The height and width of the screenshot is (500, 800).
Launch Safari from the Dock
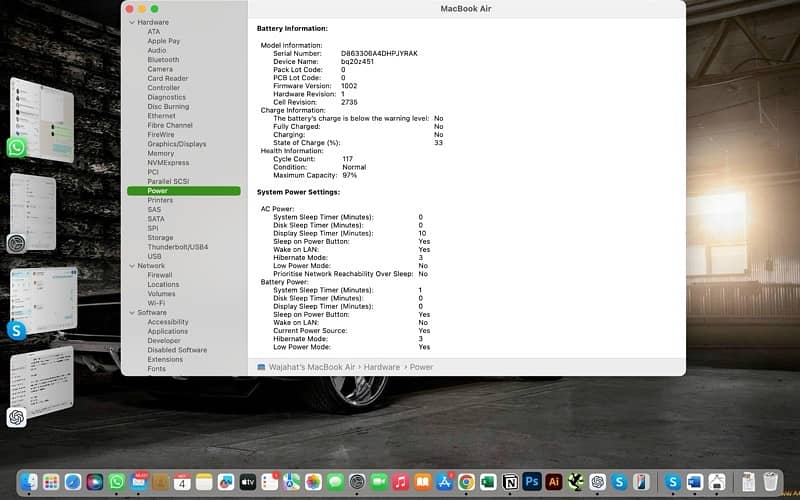point(73,482)
